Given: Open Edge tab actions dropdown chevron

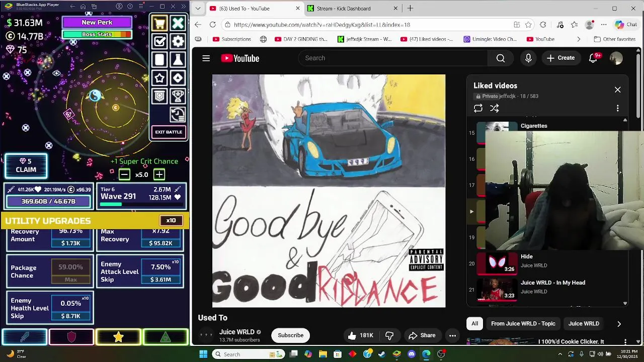Looking at the screenshot, I should 198,9.
